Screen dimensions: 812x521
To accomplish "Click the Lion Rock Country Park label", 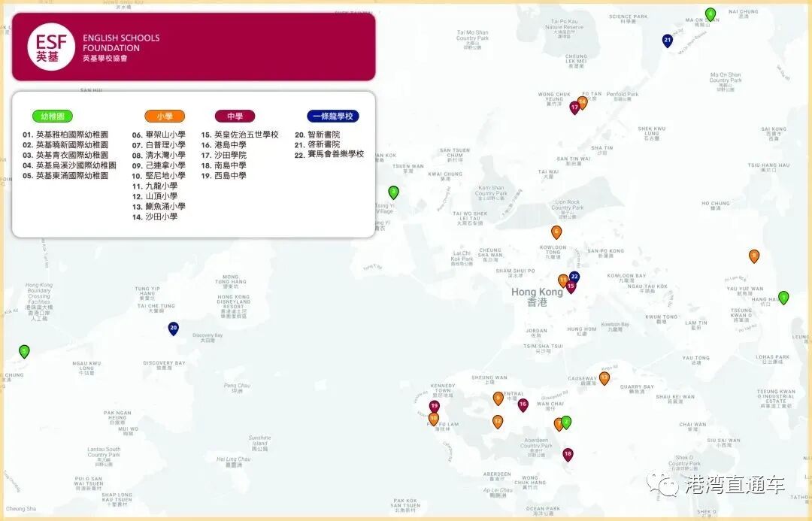I will coord(567,207).
